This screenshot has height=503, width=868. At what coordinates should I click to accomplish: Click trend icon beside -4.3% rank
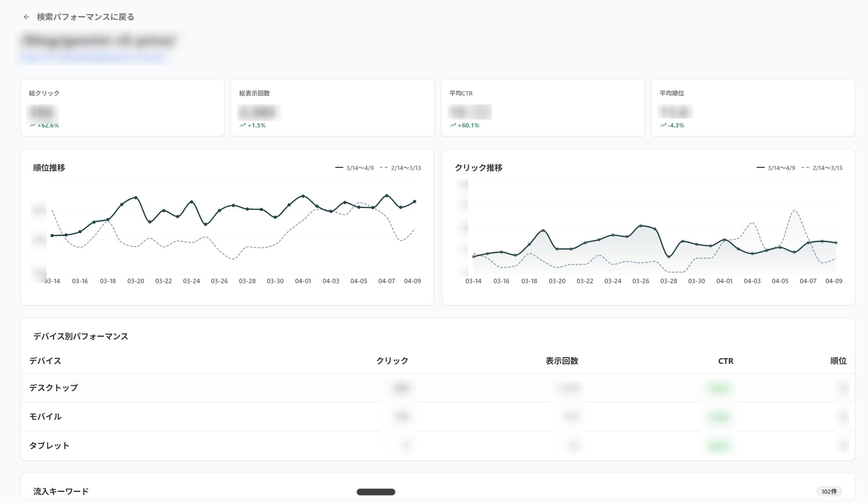tap(663, 125)
